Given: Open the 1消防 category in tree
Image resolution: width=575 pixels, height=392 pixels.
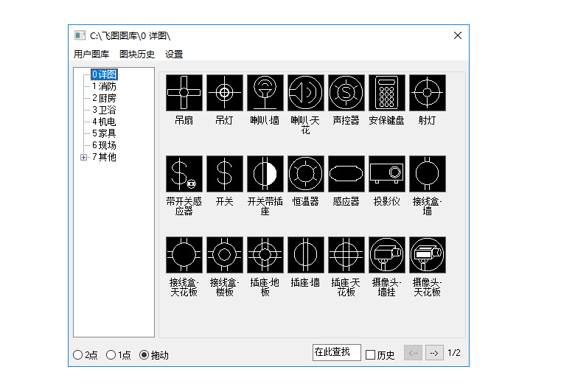Looking at the screenshot, I should pyautogui.click(x=104, y=86).
